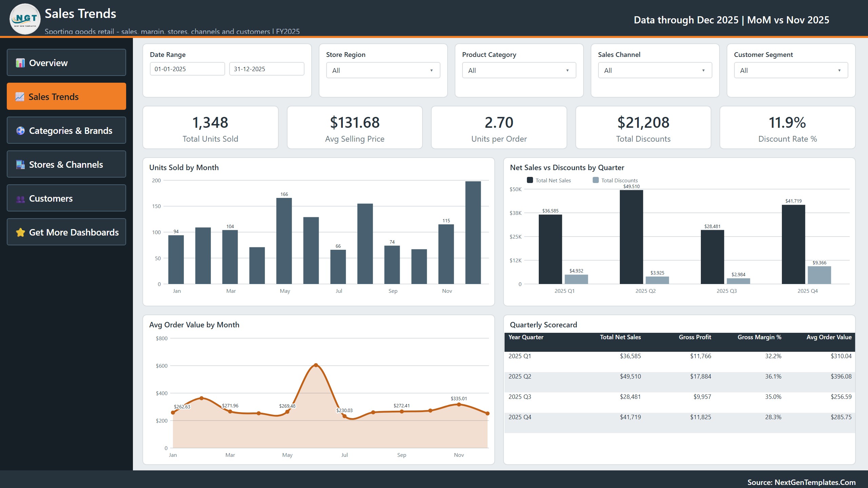Click the 2025 Q2 net sales bar $49,510
The height and width of the screenshot is (488, 868).
click(x=631, y=237)
